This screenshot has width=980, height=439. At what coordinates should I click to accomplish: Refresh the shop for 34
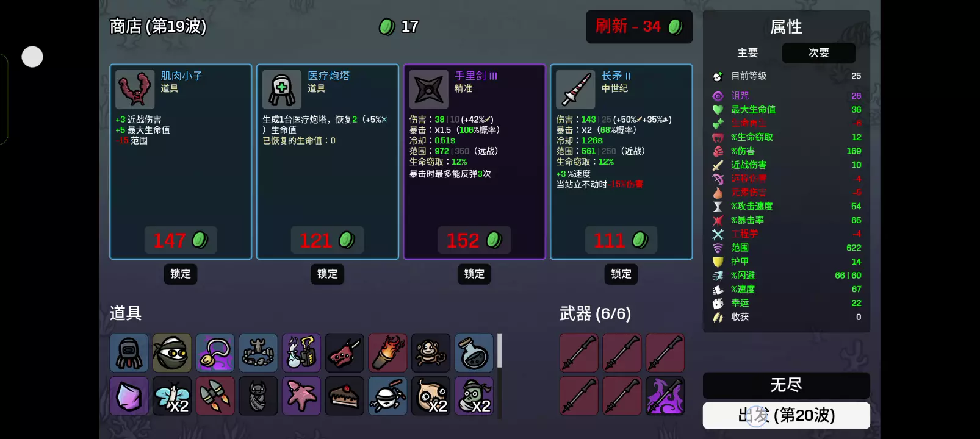[x=639, y=27]
